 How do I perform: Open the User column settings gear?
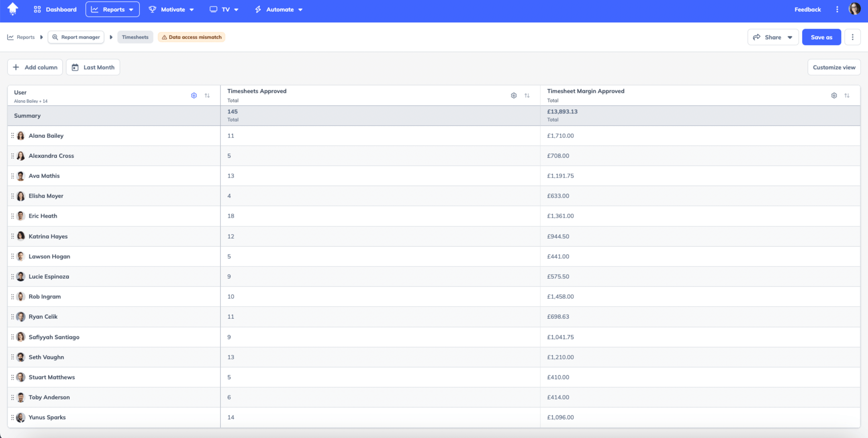194,95
